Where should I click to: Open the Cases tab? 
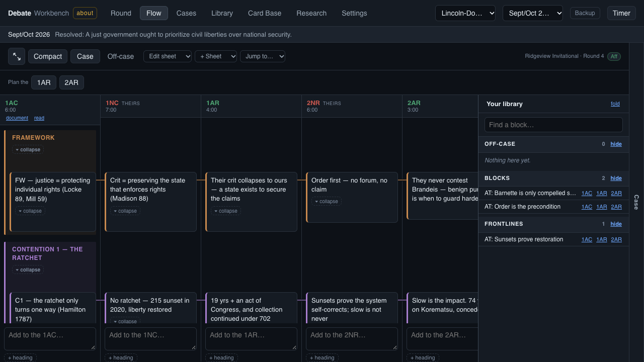click(x=186, y=13)
